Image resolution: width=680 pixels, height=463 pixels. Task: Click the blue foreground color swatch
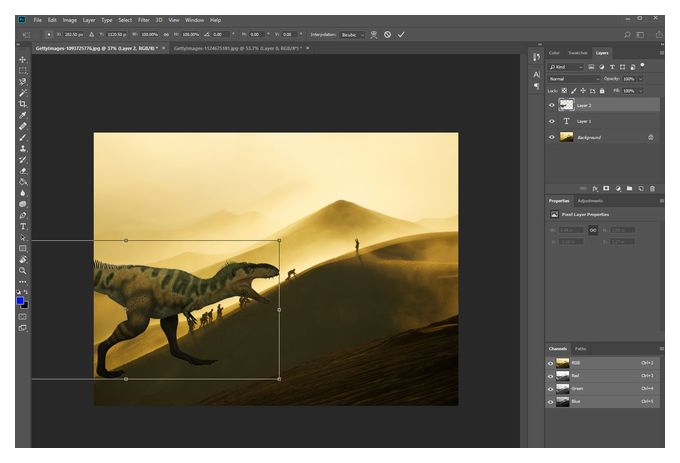(20, 300)
